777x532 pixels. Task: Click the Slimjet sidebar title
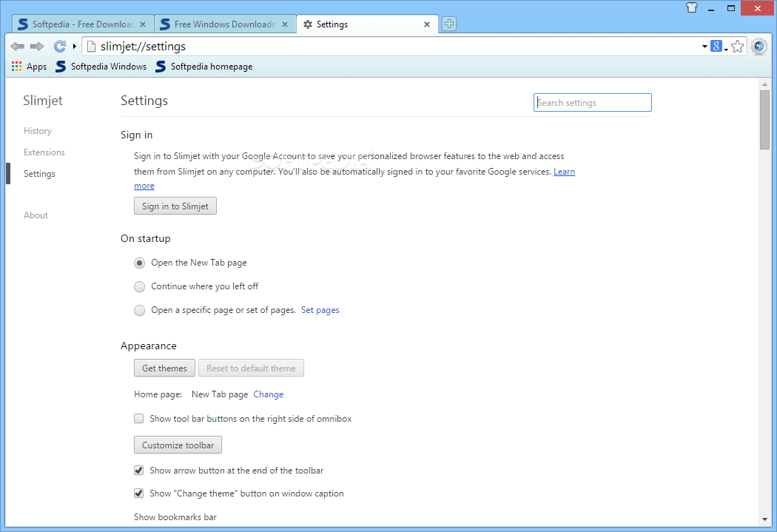click(43, 101)
